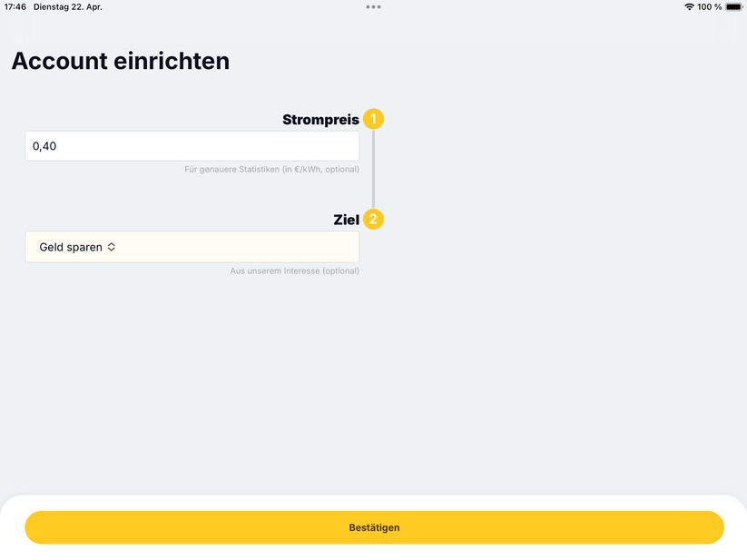
Task: Tap the 100 % battery percentage text
Action: pyautogui.click(x=710, y=6)
